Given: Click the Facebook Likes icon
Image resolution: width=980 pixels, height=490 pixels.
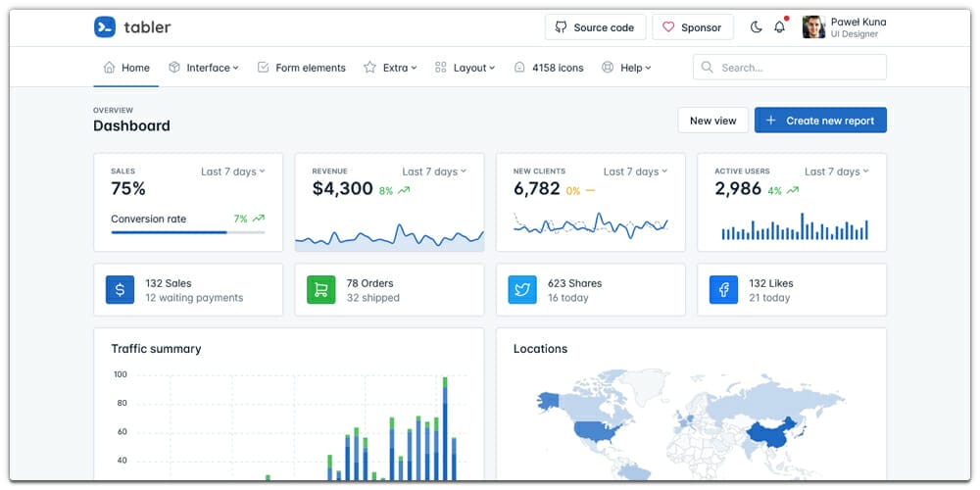Looking at the screenshot, I should click(723, 290).
